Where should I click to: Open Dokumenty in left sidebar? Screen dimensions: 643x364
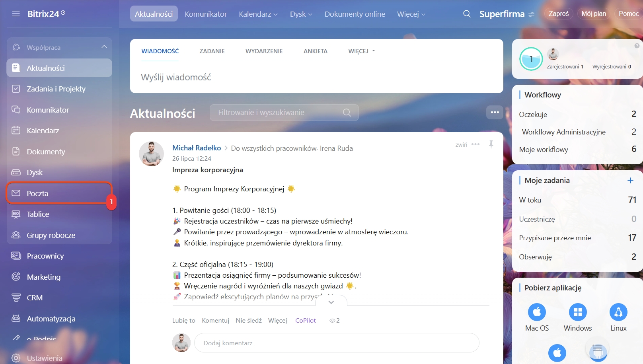coord(59,152)
